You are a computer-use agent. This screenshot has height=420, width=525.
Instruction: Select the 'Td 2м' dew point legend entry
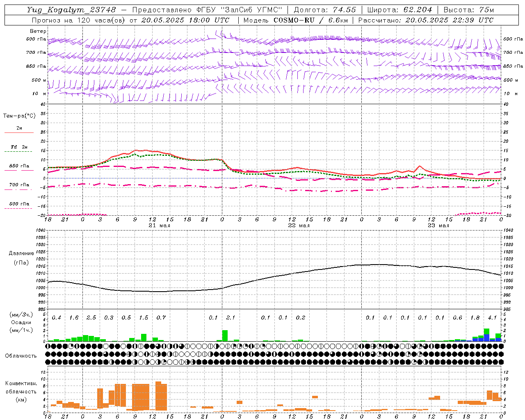[19, 147]
